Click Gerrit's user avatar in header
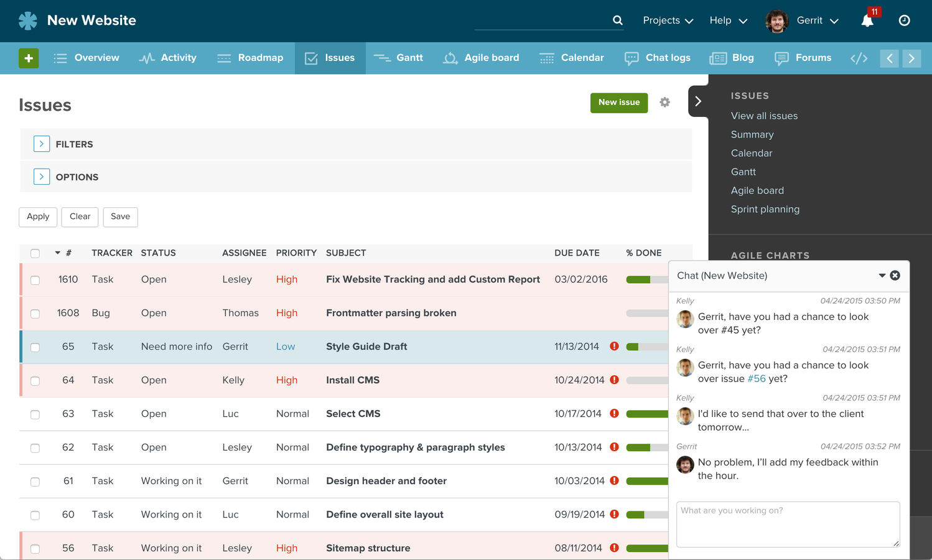The height and width of the screenshot is (560, 932). click(776, 21)
